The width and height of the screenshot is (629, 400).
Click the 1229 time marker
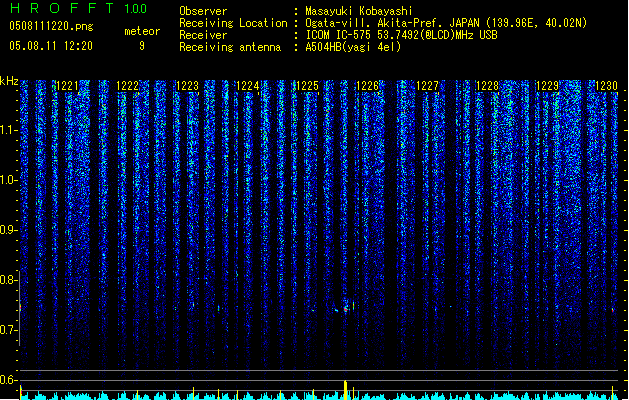click(547, 85)
